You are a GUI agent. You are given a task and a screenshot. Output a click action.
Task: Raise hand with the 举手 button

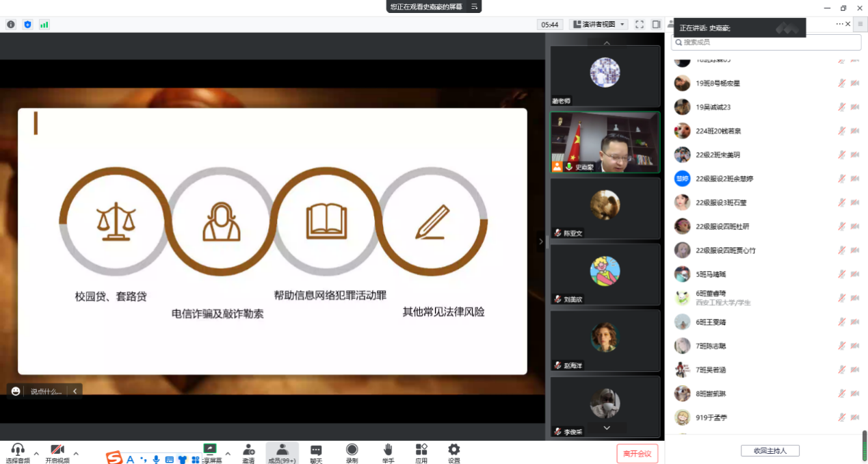(388, 452)
